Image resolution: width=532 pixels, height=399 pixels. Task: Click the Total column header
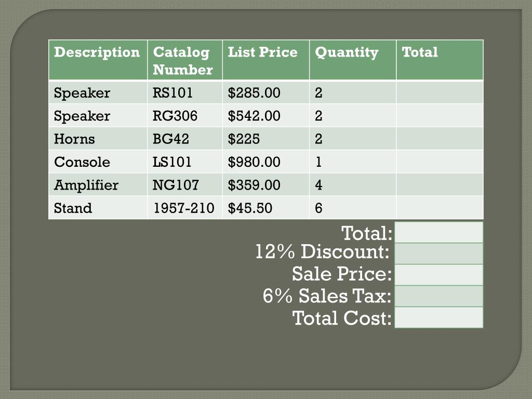pos(440,60)
